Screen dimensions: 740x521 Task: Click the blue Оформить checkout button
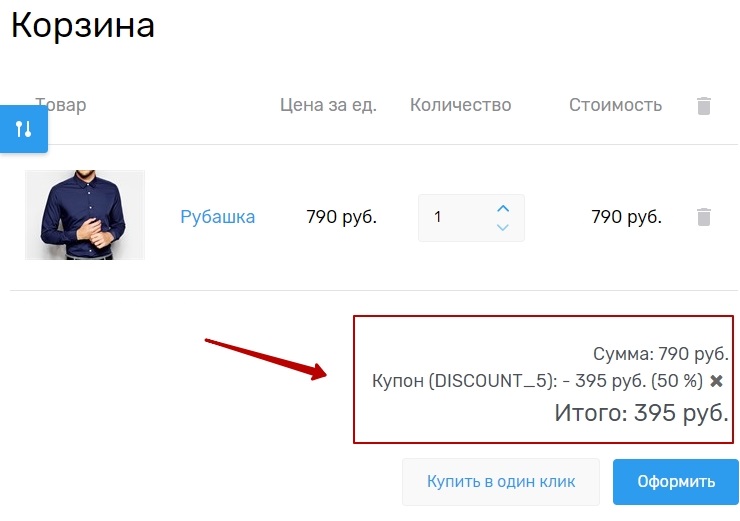click(676, 481)
